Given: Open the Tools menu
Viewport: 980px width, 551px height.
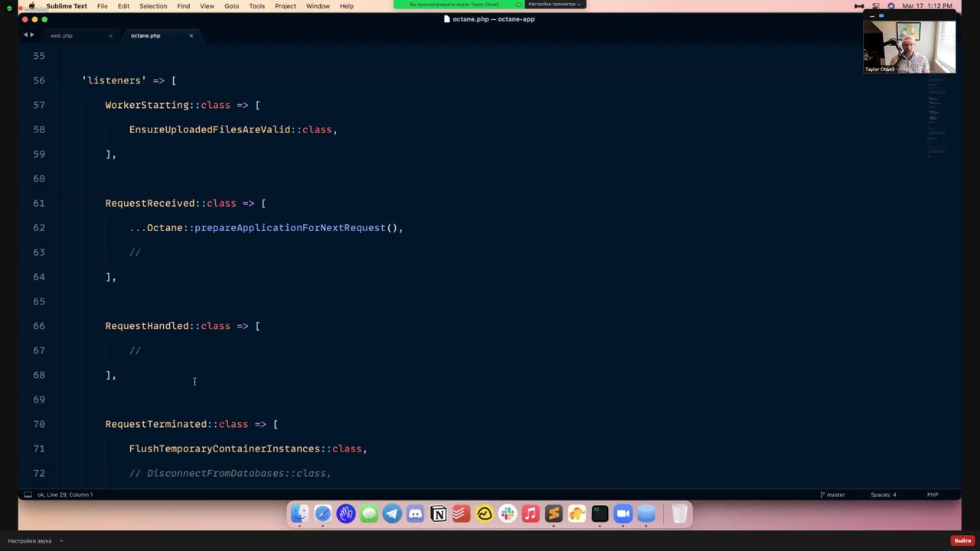Looking at the screenshot, I should pos(256,6).
